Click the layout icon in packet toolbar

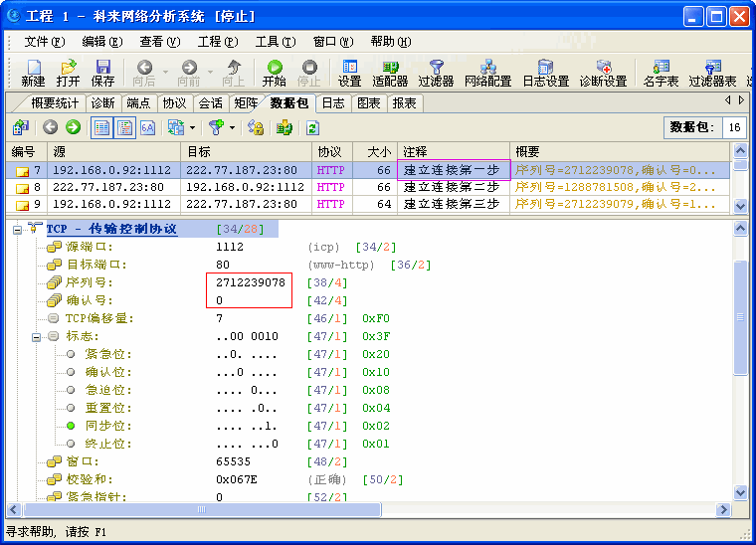coord(176,127)
